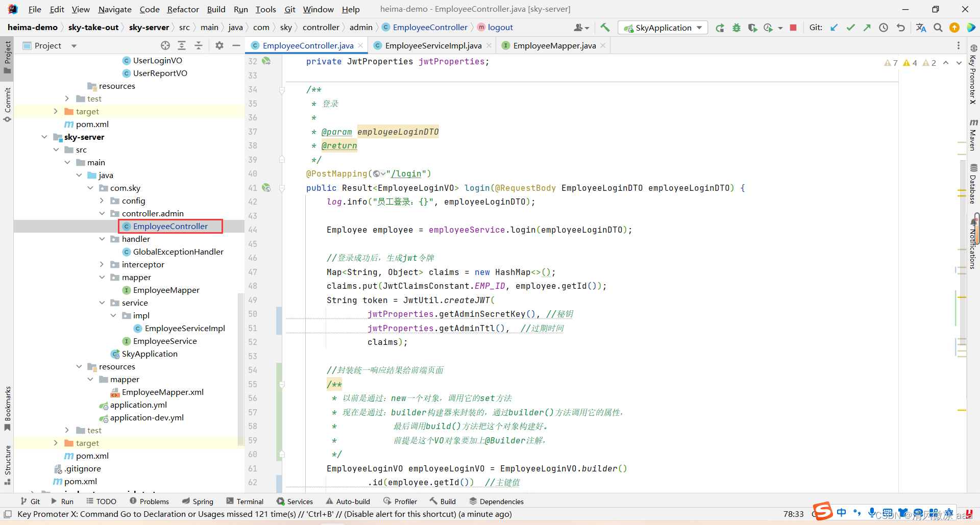Toggle the Commit tool window stripe button
The image size is (980, 525).
coord(7,105)
